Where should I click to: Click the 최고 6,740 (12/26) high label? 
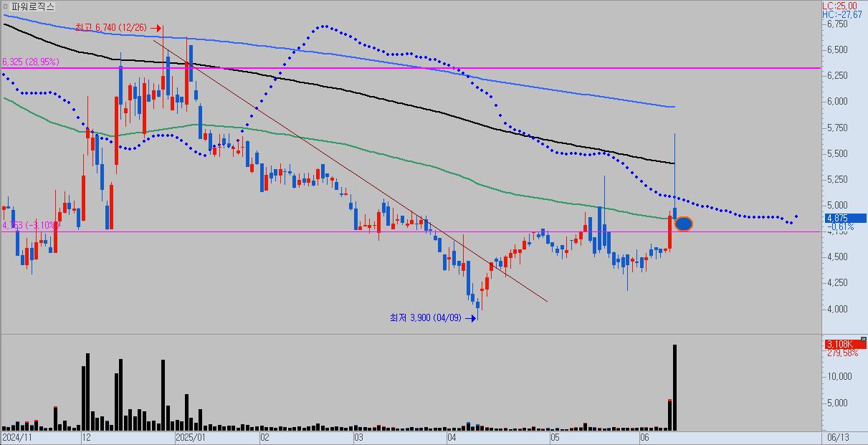point(111,27)
